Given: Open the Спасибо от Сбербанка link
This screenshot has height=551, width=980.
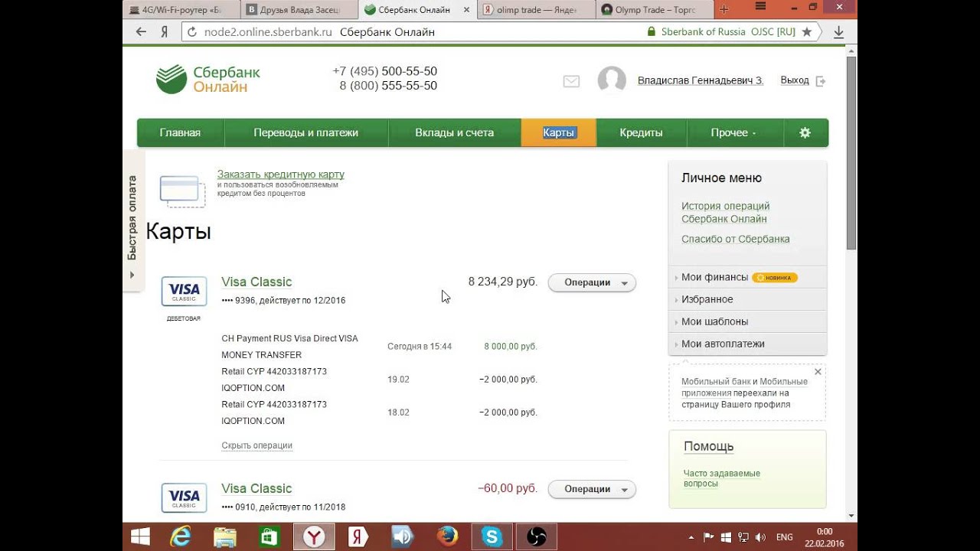Looking at the screenshot, I should coord(736,239).
